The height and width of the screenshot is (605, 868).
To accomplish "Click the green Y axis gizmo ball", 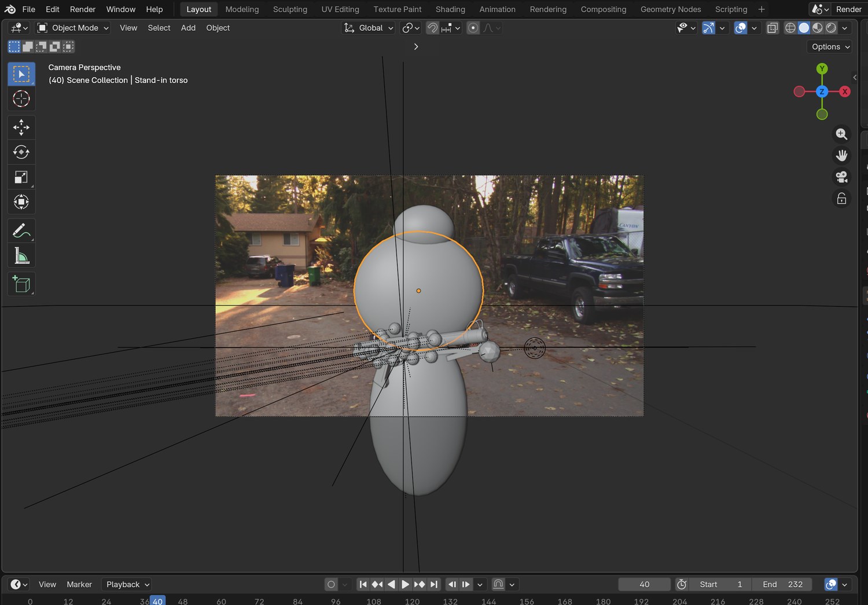I will coord(822,69).
